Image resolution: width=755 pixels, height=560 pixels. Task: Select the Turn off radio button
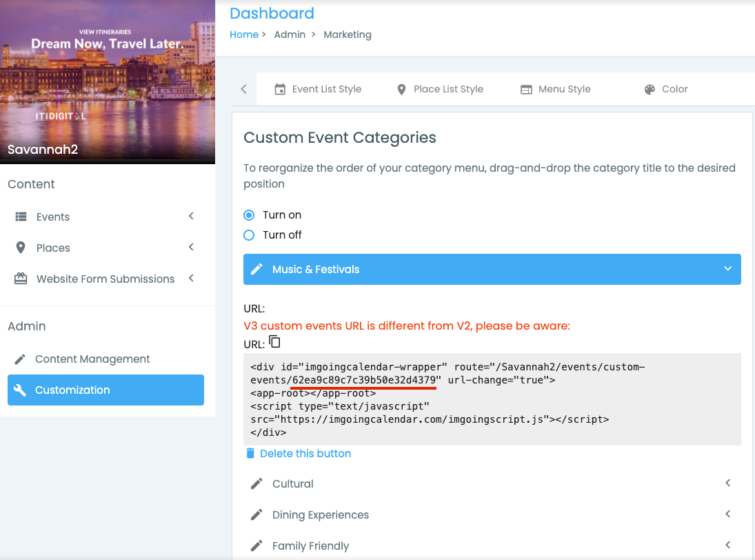pos(249,235)
